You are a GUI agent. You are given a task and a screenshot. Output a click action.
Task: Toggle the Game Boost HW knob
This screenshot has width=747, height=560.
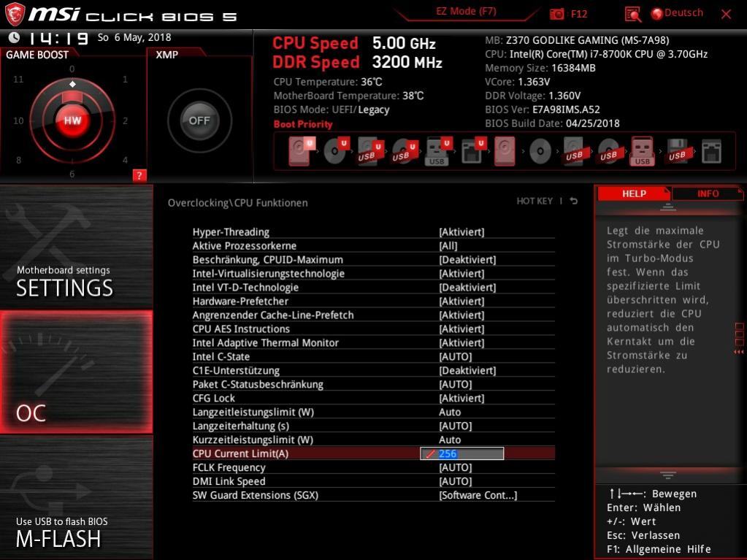click(x=72, y=120)
